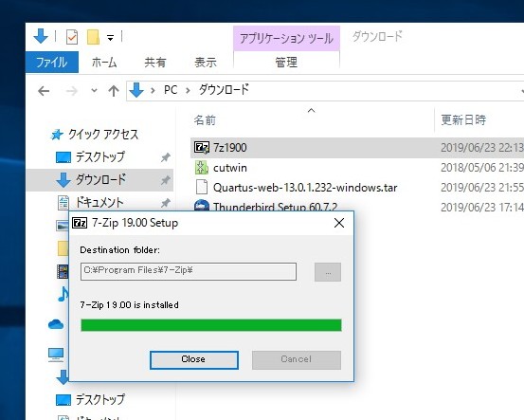Select Thunderbird Setup 60.7.2 file
Viewport: 524px width, 420px height.
pos(275,207)
